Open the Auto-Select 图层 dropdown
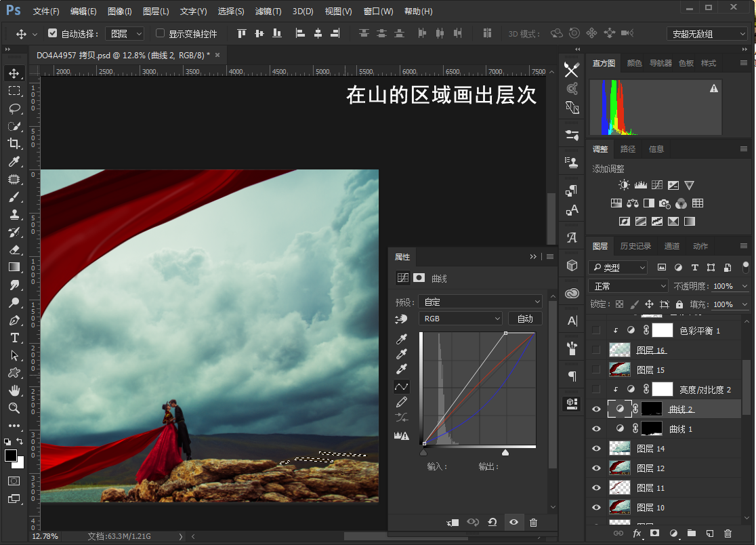The height and width of the screenshot is (545, 756). click(x=125, y=34)
